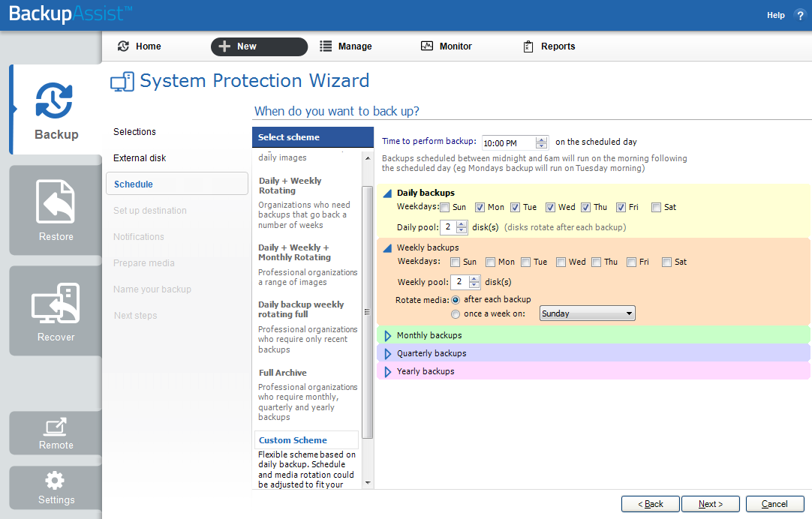The image size is (812, 519).
Task: Click the Manage list icon
Action: click(x=326, y=46)
